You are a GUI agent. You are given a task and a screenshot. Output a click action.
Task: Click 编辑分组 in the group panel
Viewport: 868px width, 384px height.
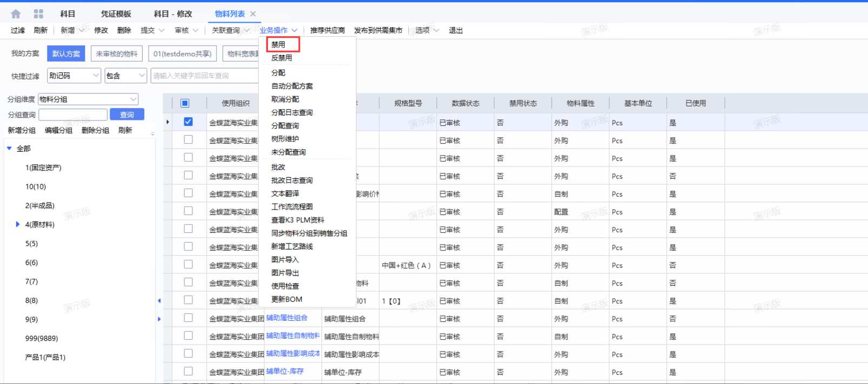tap(58, 130)
